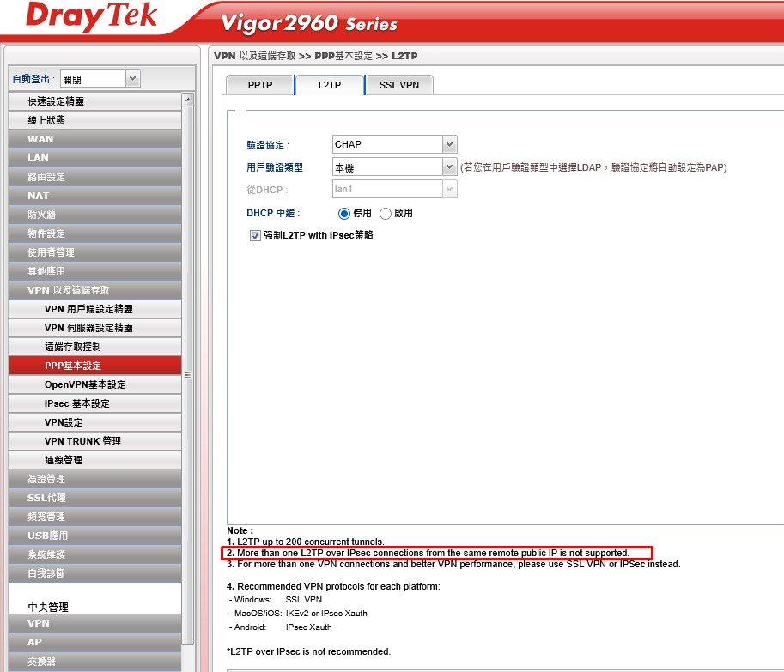The width and height of the screenshot is (784, 672).
Task: Expand the 物件設定 menu section
Action: point(95,233)
